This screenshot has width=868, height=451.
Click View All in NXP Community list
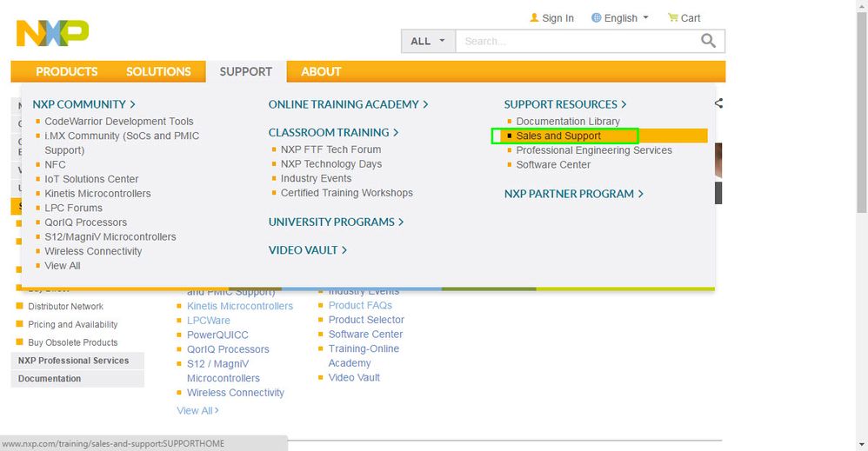coord(62,265)
